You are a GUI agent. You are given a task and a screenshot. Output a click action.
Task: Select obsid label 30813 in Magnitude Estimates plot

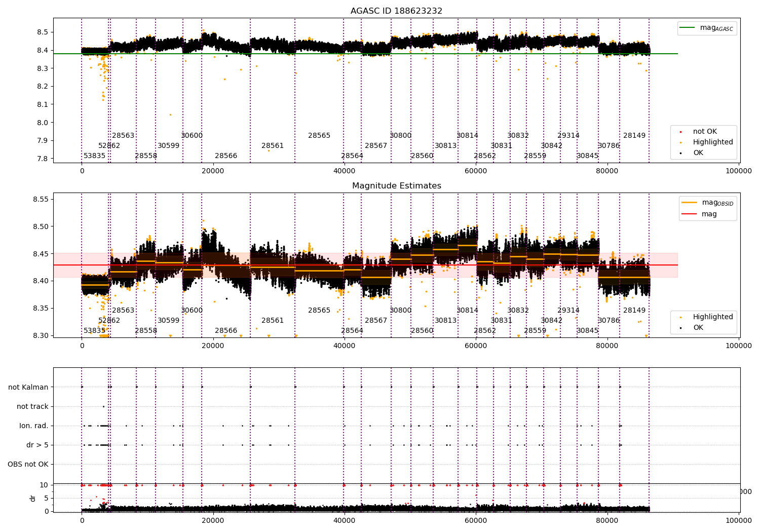click(446, 321)
